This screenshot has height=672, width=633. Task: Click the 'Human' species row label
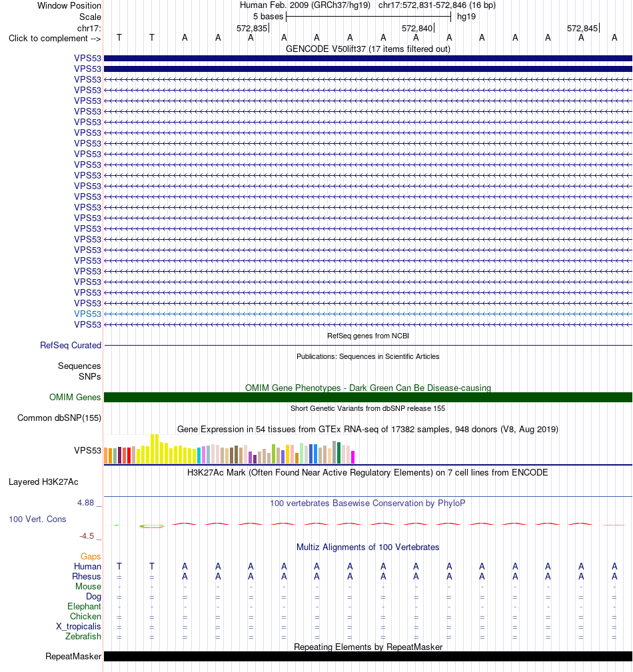87,566
